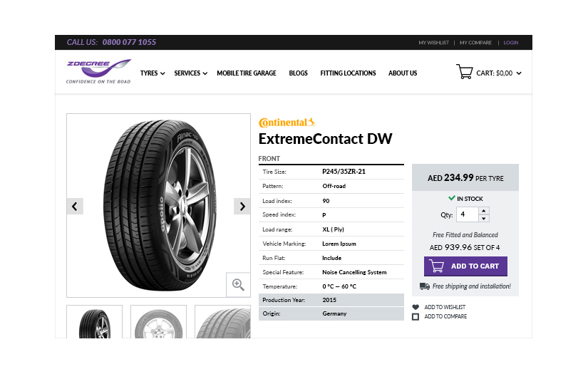Click the FRONT section heading
Image resolution: width=588 pixels, height=374 pixels.
point(269,159)
